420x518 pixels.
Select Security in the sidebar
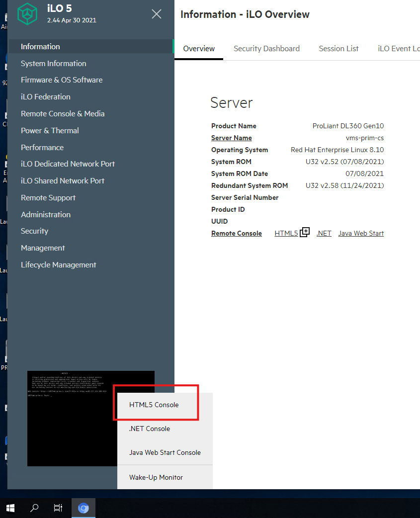click(34, 231)
